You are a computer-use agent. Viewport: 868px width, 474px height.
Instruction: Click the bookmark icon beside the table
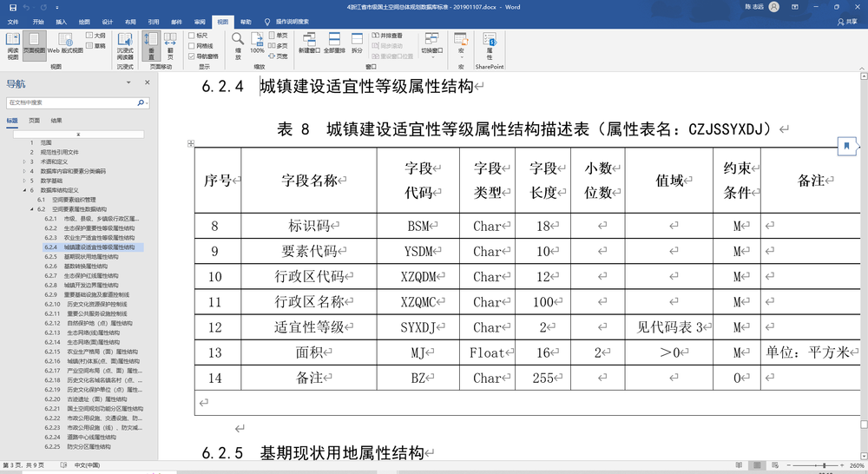pos(846,146)
